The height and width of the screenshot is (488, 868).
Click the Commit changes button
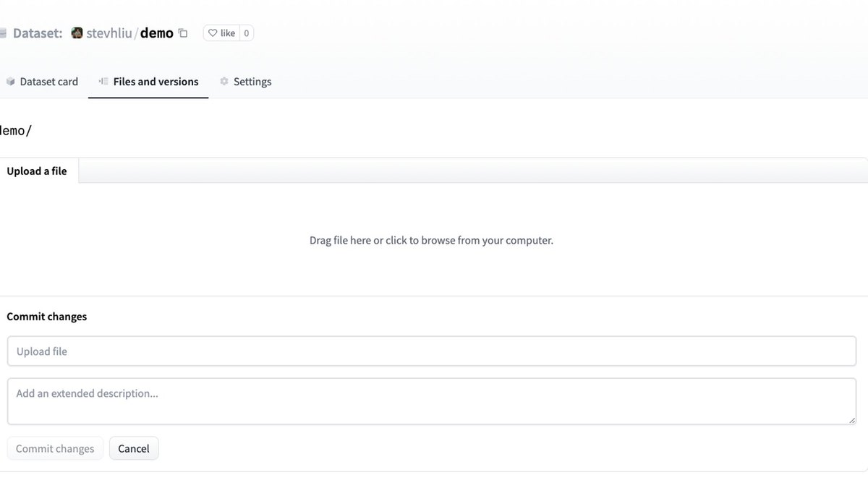(55, 448)
